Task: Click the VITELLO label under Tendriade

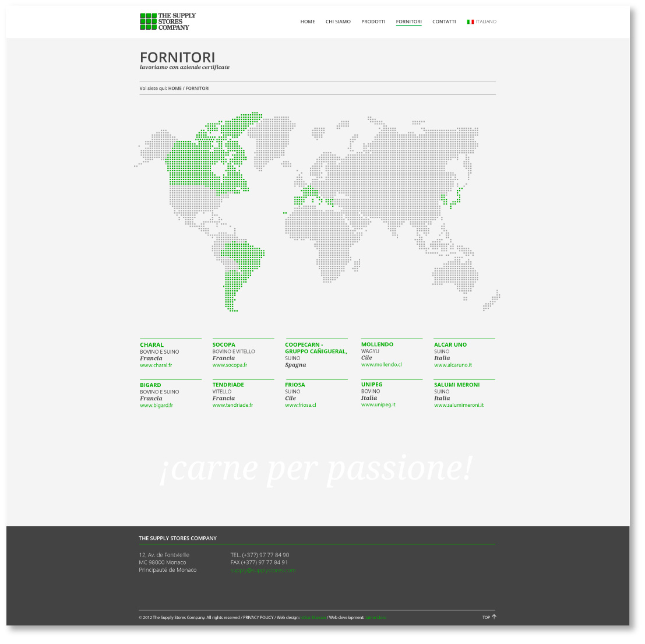Action: tap(222, 392)
